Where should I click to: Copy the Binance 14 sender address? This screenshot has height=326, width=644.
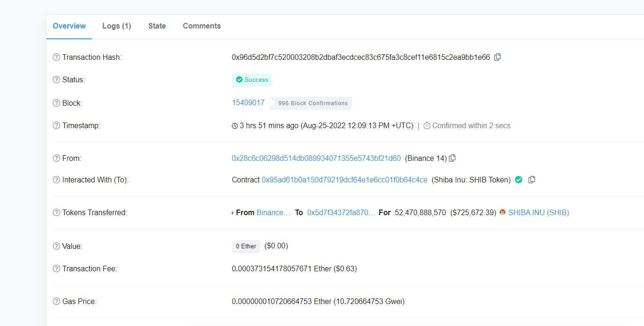(x=452, y=158)
